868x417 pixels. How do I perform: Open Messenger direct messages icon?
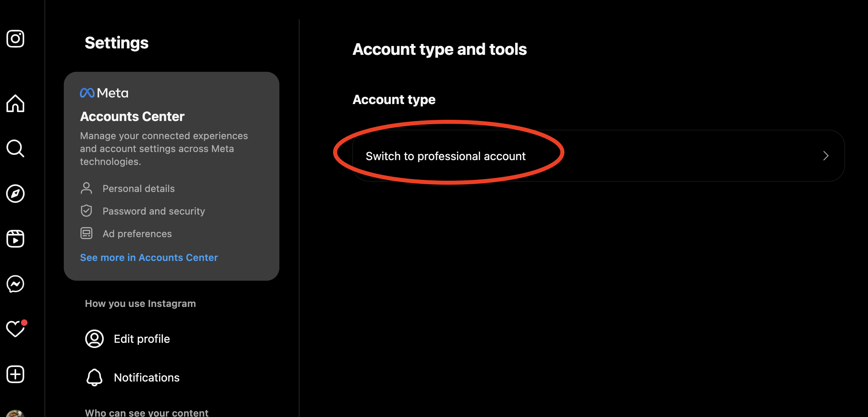pyautogui.click(x=15, y=284)
